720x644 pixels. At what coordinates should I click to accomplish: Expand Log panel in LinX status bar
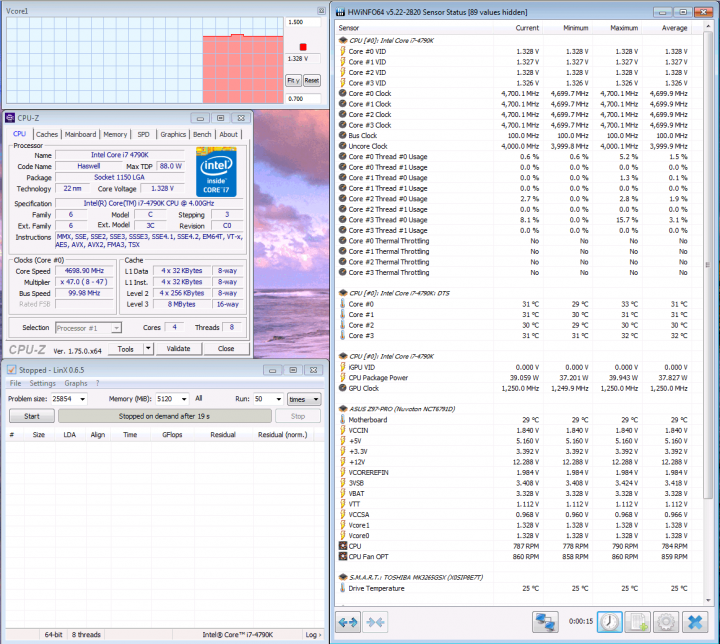tap(313, 634)
